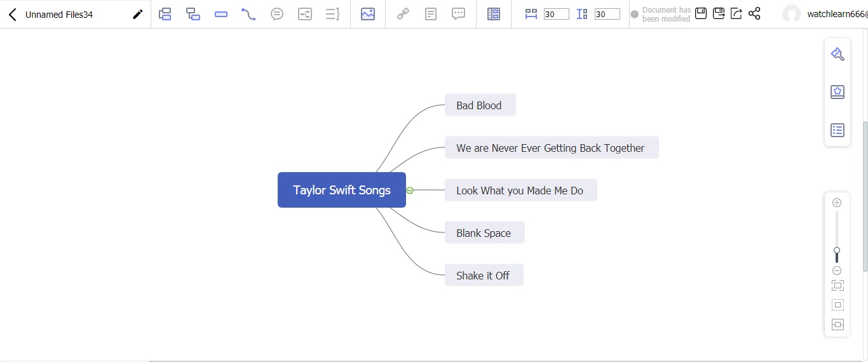This screenshot has height=362, width=868.
Task: Open the format painter style panel
Action: 837,54
